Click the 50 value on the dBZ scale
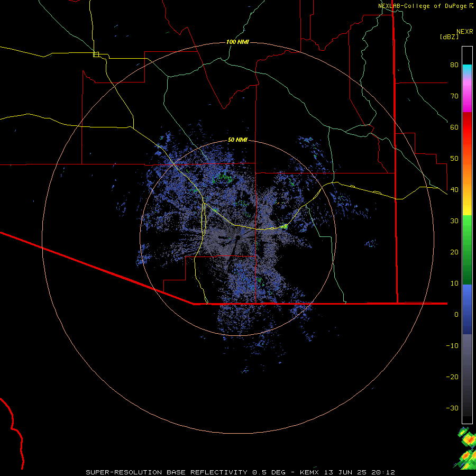The height and width of the screenshot is (476, 476). coord(454,159)
